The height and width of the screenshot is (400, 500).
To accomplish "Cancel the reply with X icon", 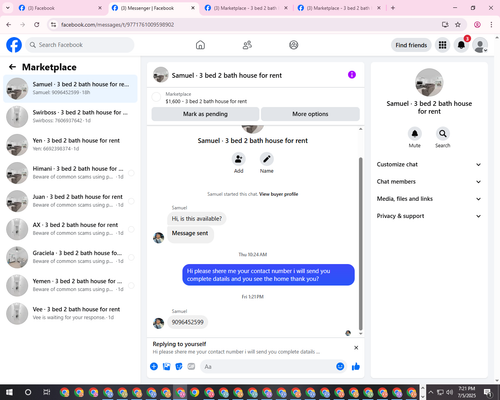I will 356,348.
